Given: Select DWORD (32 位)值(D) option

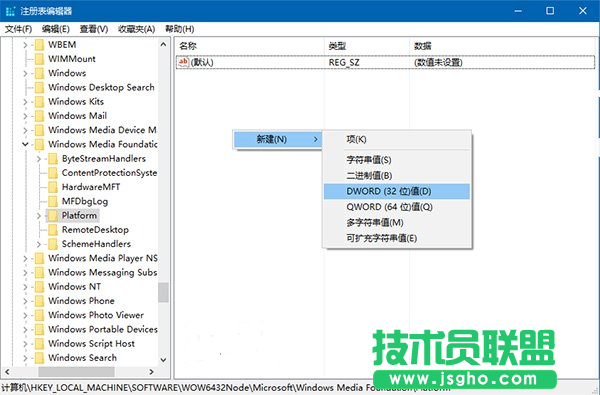Looking at the screenshot, I should tap(397, 191).
